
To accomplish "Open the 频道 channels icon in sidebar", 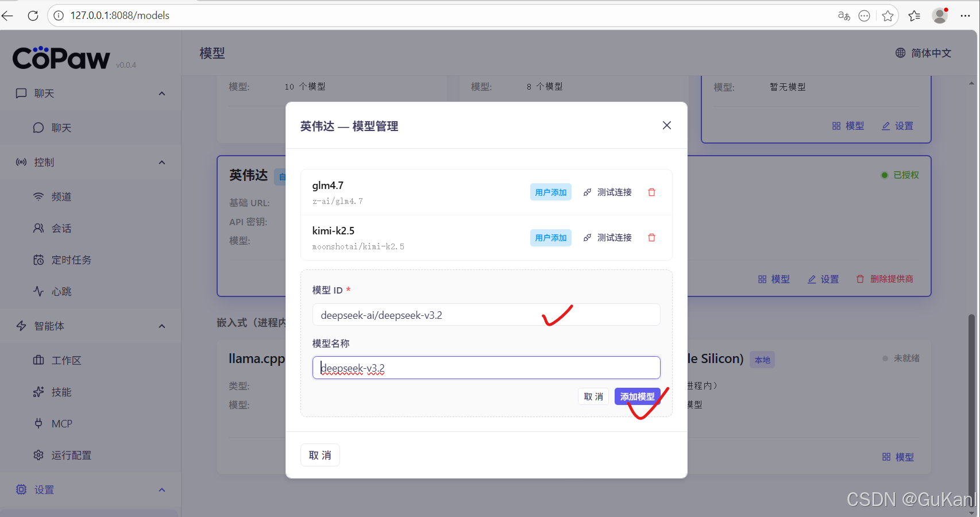I will pyautogui.click(x=38, y=196).
